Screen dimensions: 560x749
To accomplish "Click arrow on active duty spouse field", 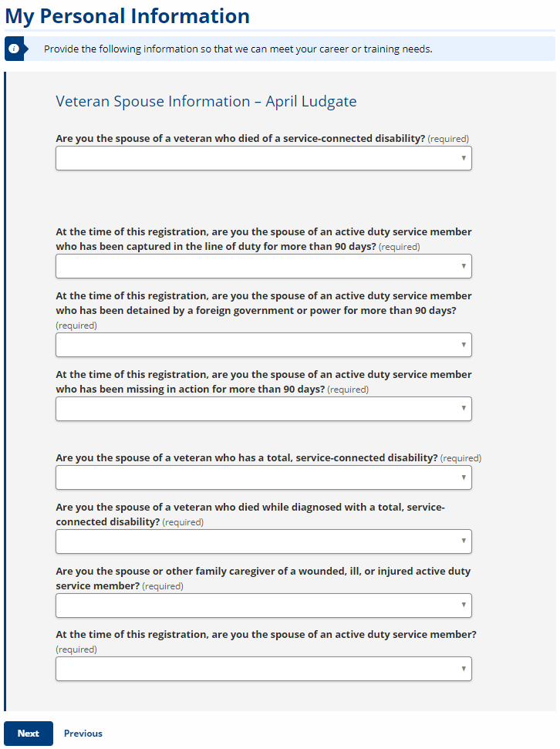I will [x=464, y=669].
